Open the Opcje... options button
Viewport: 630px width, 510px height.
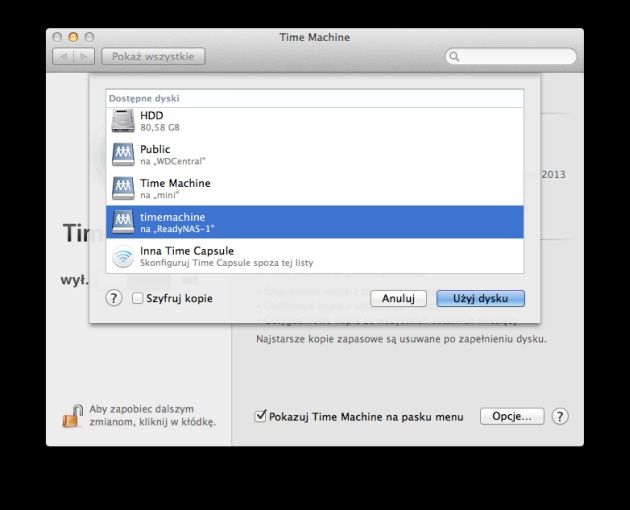(x=512, y=416)
